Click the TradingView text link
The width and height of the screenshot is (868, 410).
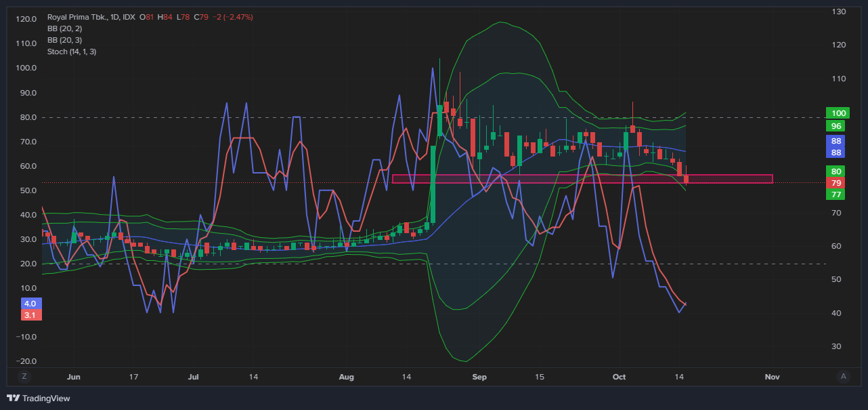coord(46,398)
